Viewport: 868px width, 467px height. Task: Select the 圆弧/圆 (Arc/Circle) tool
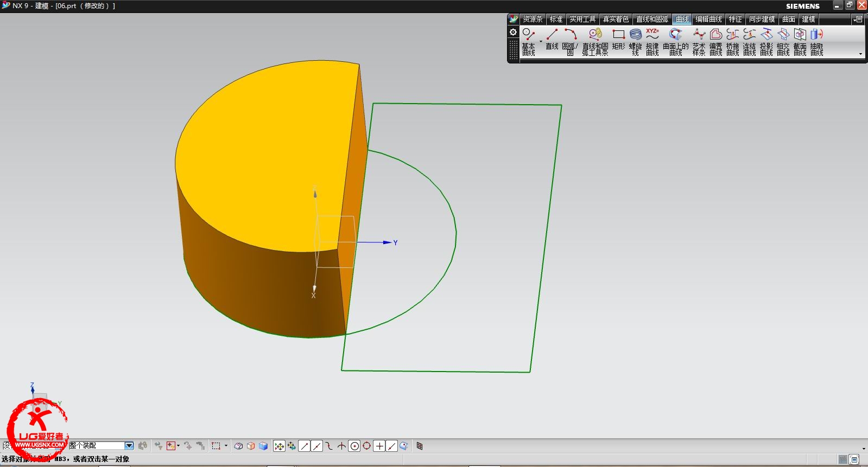click(x=570, y=42)
